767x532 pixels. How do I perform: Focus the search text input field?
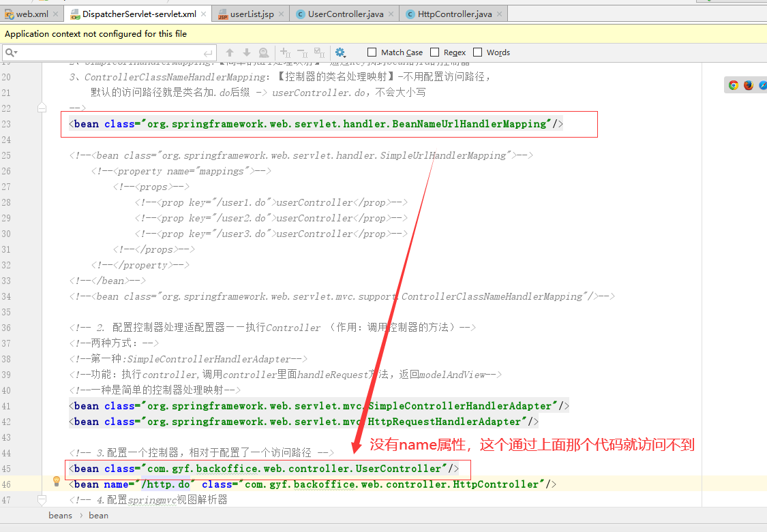tap(110, 52)
